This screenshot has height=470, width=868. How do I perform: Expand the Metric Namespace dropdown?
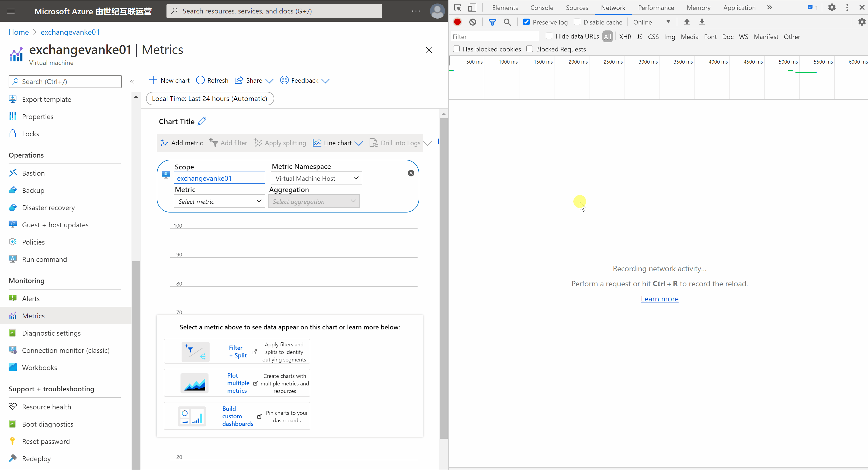tap(316, 178)
